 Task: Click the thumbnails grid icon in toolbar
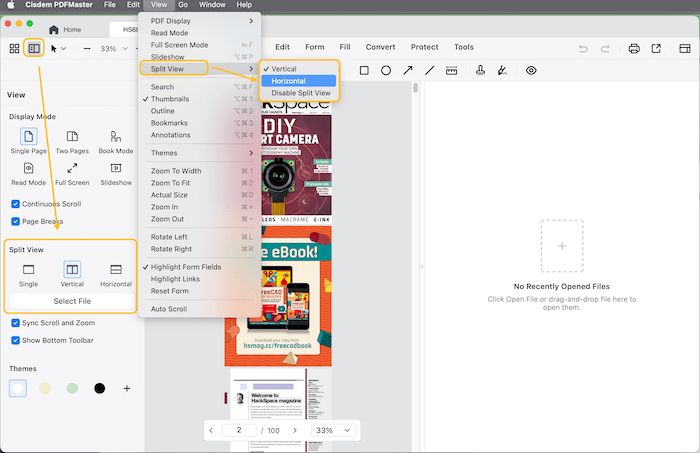(x=14, y=47)
